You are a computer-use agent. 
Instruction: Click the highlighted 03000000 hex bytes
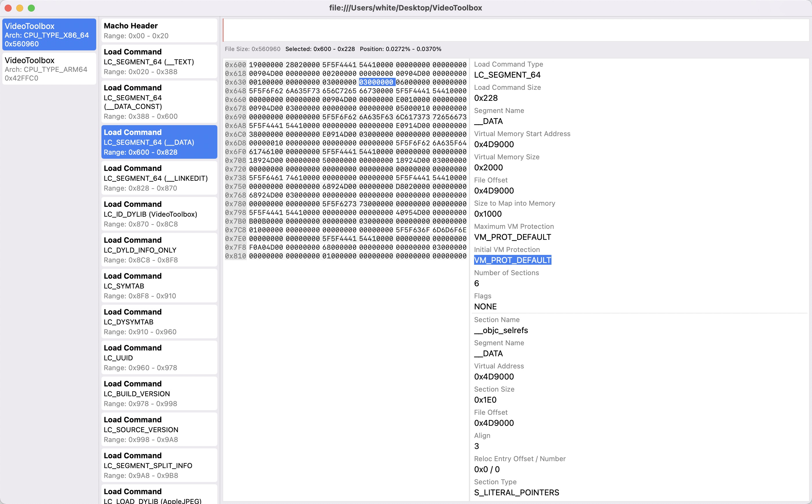[x=376, y=82]
